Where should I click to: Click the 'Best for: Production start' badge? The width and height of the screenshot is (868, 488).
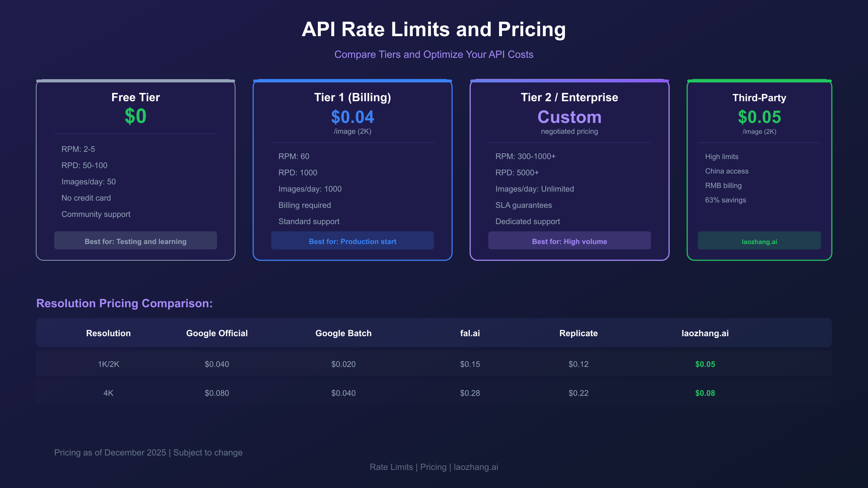353,241
